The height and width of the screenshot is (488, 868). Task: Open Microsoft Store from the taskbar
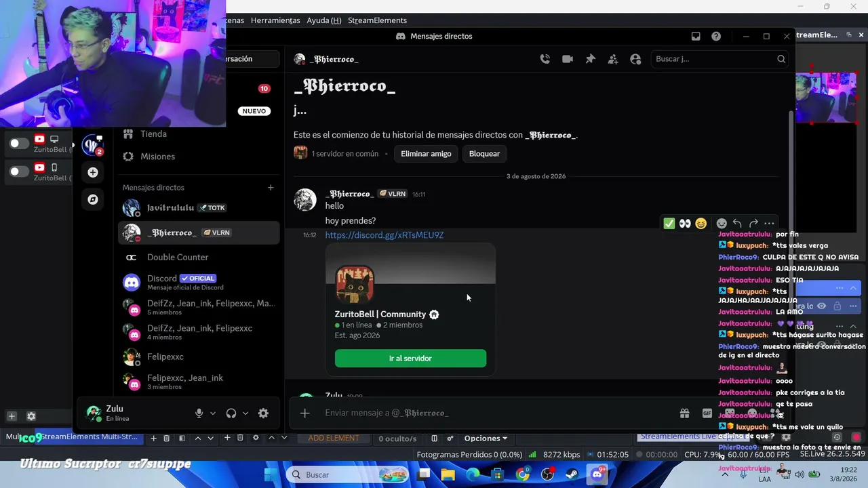coord(498,474)
